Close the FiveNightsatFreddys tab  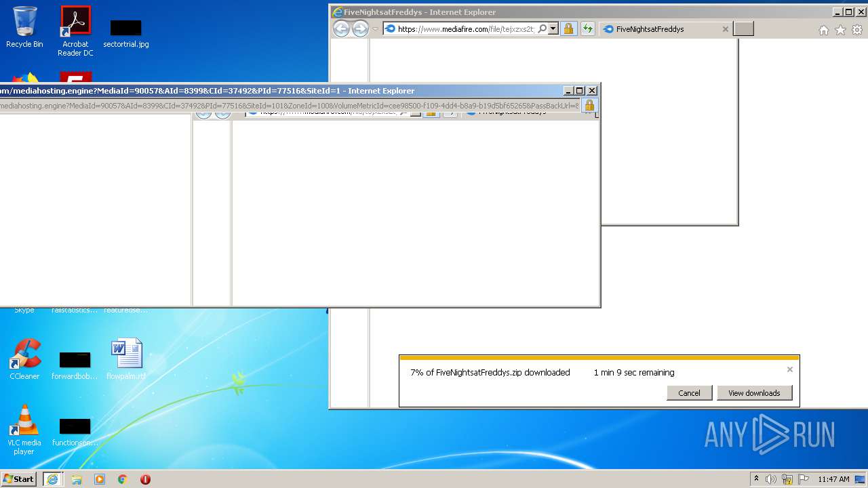click(725, 29)
